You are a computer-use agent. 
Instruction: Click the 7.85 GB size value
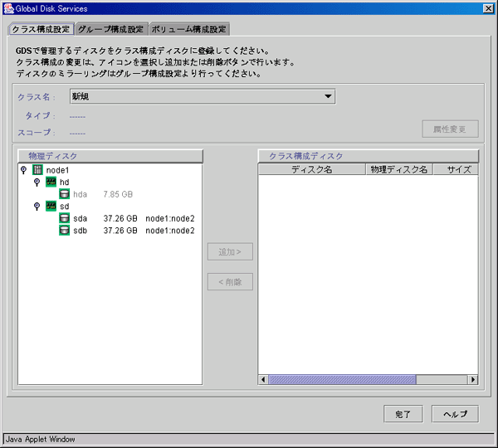(118, 194)
